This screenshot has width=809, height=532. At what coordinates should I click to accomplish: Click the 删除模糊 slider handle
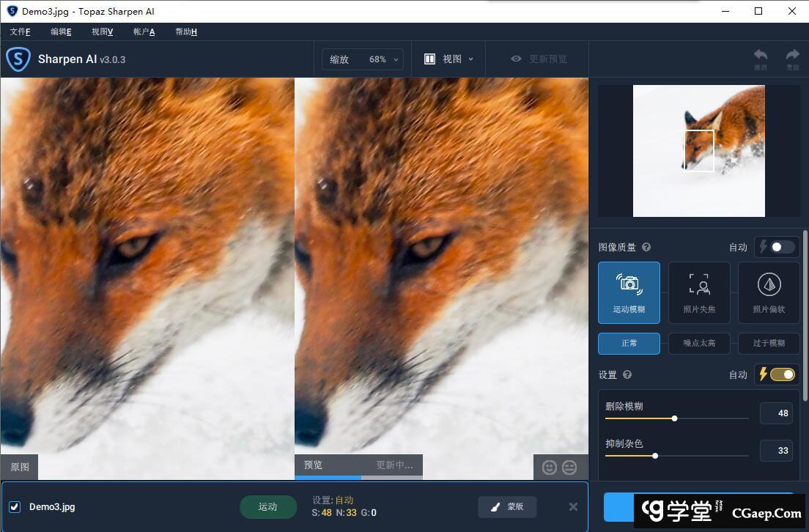pos(674,418)
